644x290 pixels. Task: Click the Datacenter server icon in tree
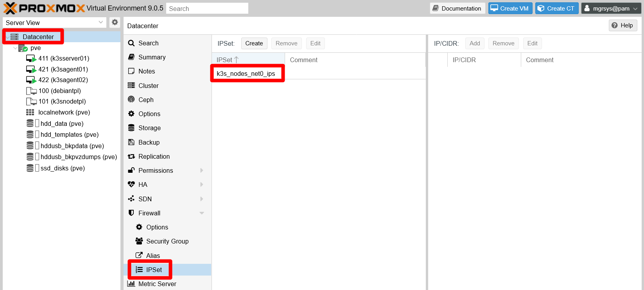[x=14, y=37]
